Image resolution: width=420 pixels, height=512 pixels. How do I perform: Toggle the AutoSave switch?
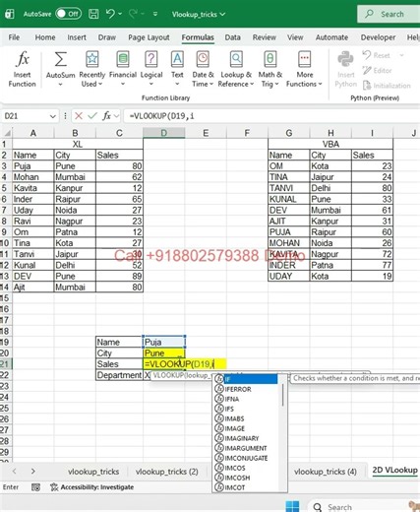pyautogui.click(x=68, y=14)
